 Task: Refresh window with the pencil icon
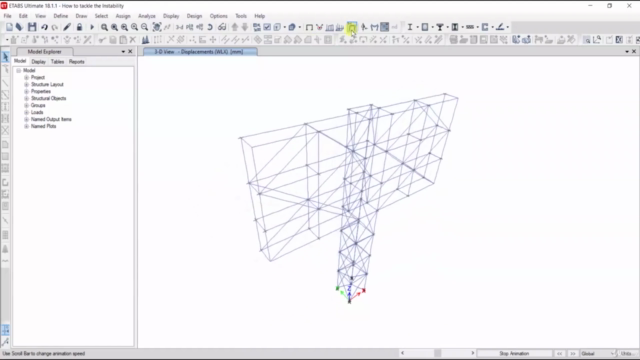tap(67, 27)
